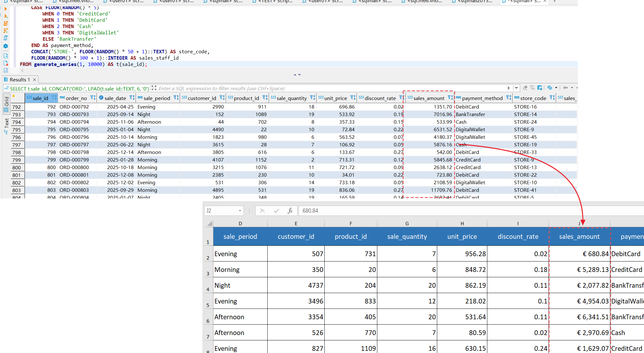
Task: Open the filter history dropdown arrow
Action: [x=516, y=88]
